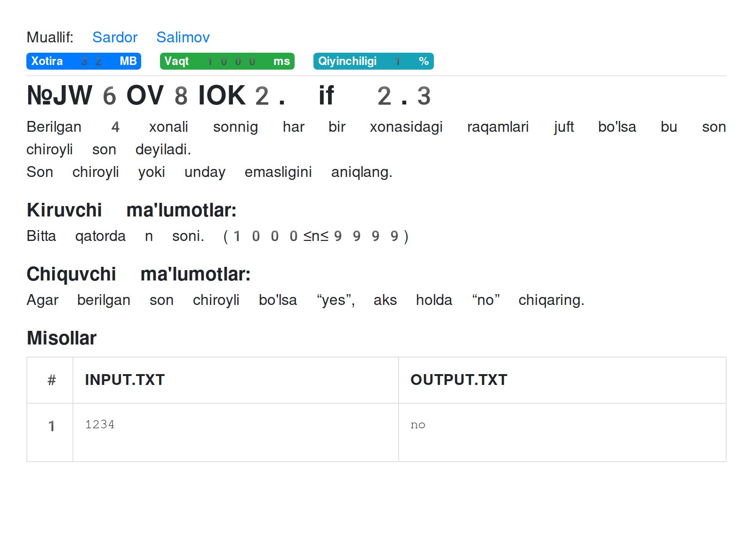Click the Qiyinchiligi 1 % badge
This screenshot has width=753, height=560.
[x=374, y=61]
